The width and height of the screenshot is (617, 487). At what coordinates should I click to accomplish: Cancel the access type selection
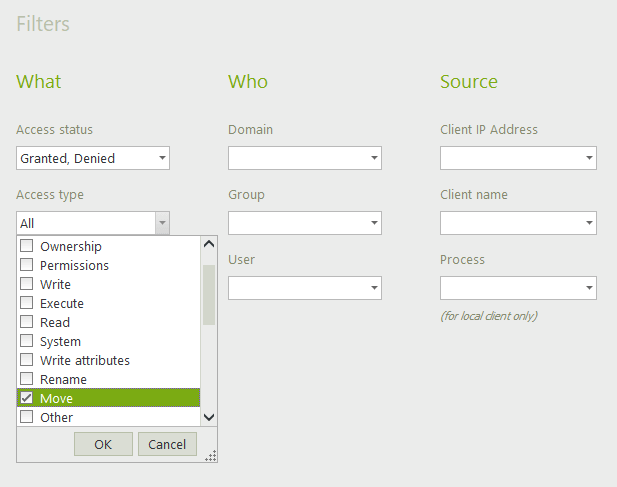pos(167,444)
